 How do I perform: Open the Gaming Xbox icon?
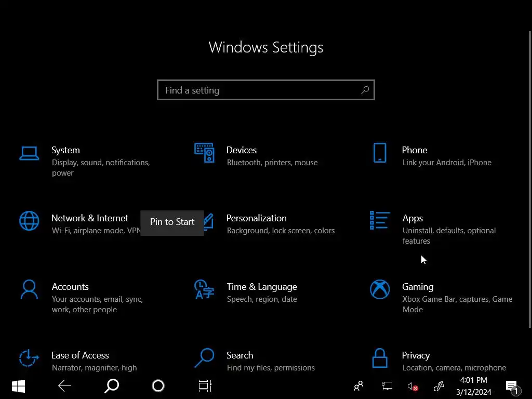click(x=380, y=289)
